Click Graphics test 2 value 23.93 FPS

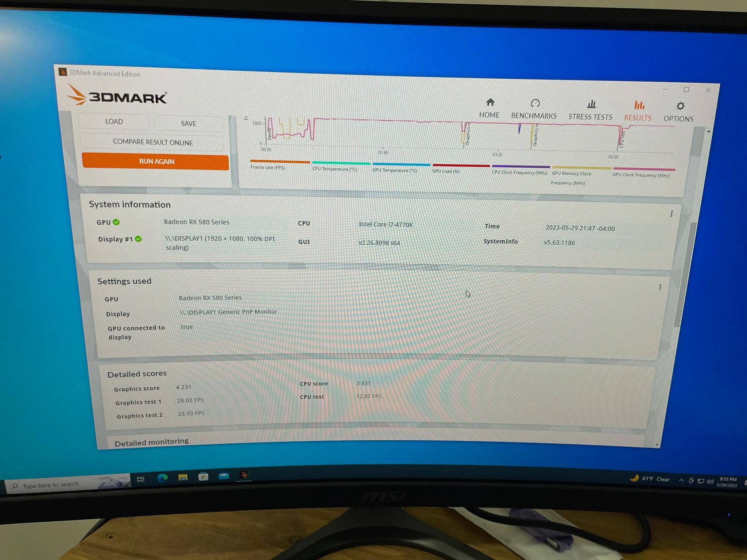[x=191, y=413]
